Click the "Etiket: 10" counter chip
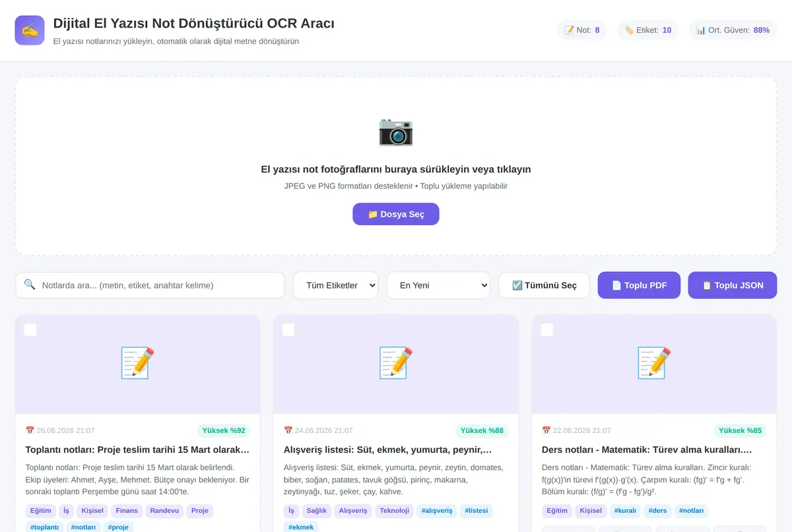 [648, 30]
